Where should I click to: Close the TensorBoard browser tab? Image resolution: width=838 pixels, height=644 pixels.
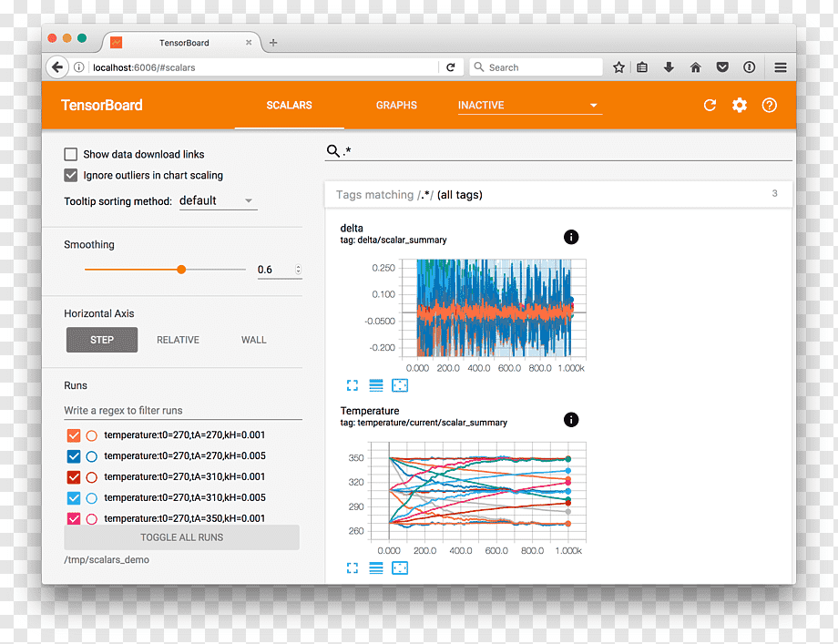tap(249, 42)
